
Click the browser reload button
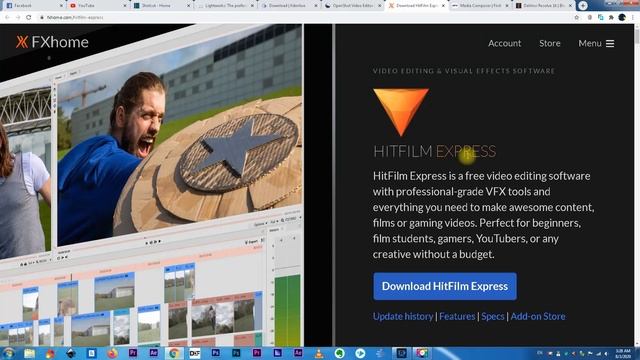click(29, 18)
